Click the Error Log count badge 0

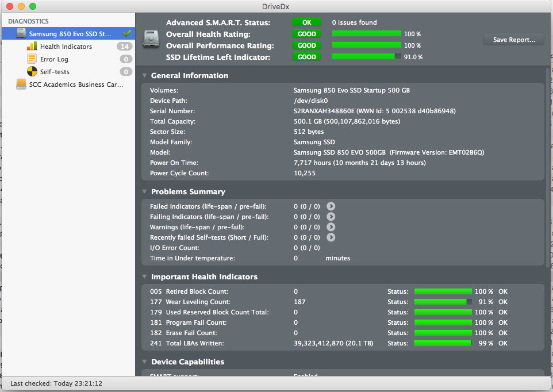tap(126, 59)
